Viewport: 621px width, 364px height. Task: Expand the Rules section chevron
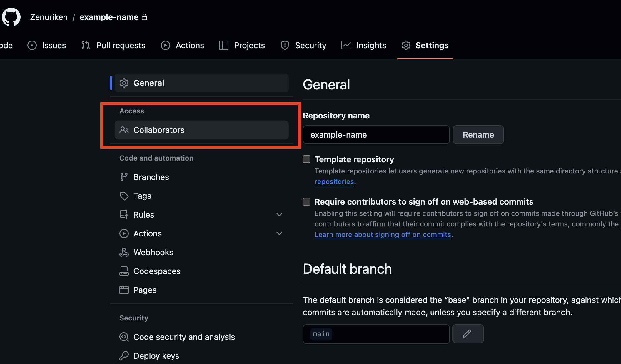click(x=279, y=215)
